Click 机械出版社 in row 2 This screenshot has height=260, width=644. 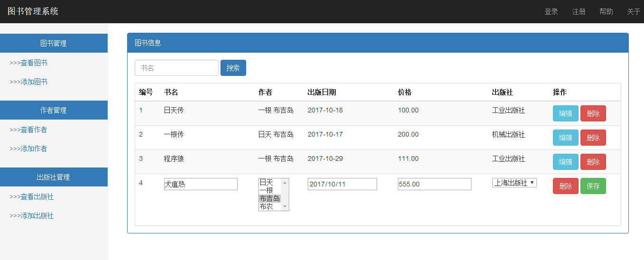[509, 134]
